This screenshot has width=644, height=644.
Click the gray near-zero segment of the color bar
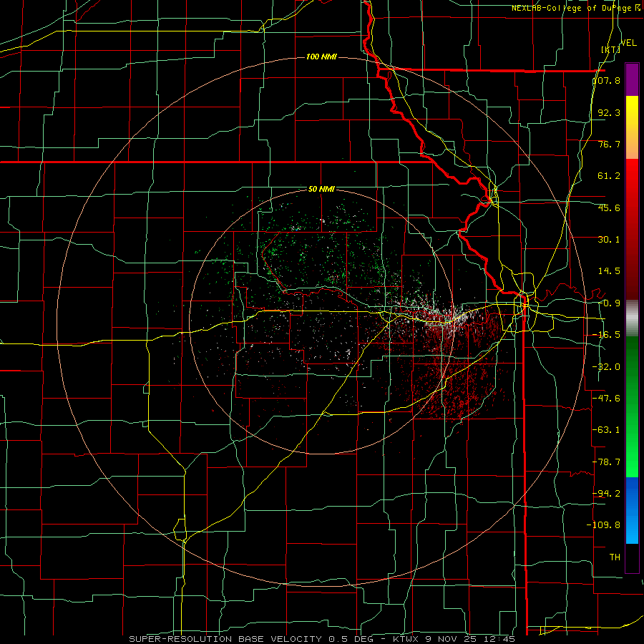click(632, 318)
